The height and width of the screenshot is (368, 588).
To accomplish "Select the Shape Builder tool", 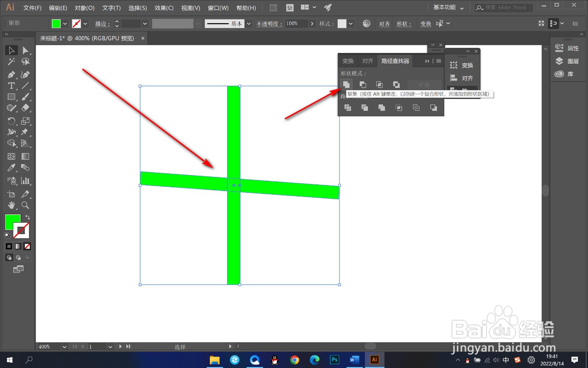I will 11,143.
